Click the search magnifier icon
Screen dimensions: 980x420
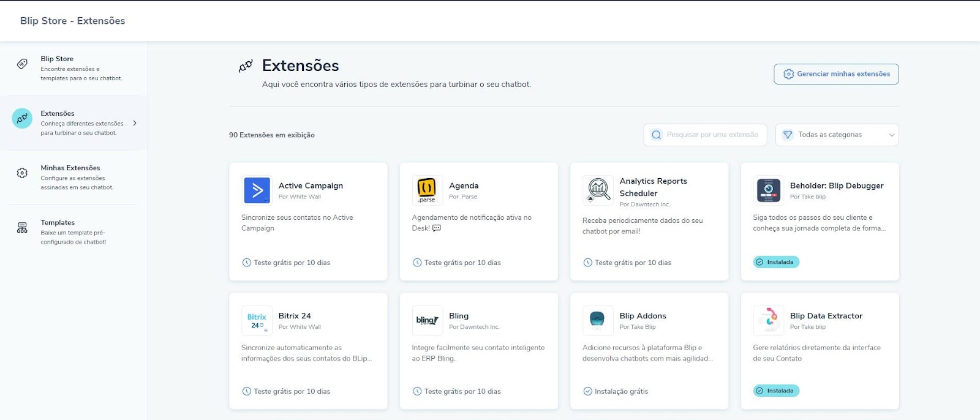[656, 135]
